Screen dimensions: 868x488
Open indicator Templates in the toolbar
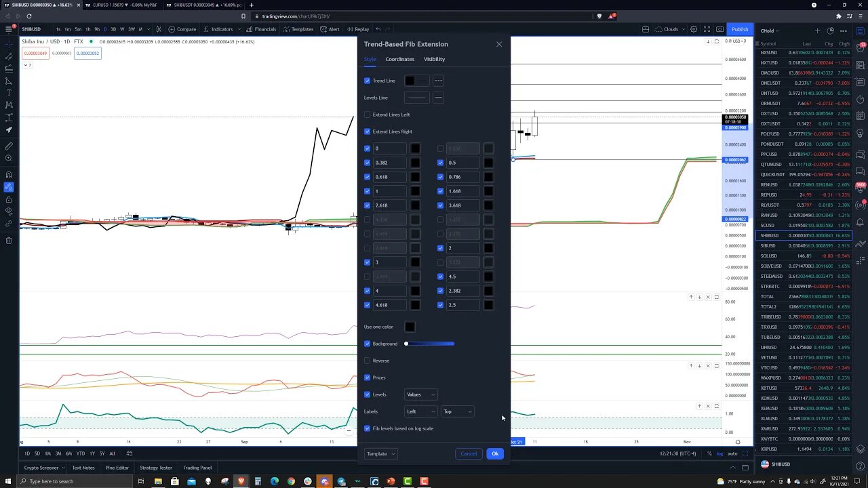click(298, 29)
